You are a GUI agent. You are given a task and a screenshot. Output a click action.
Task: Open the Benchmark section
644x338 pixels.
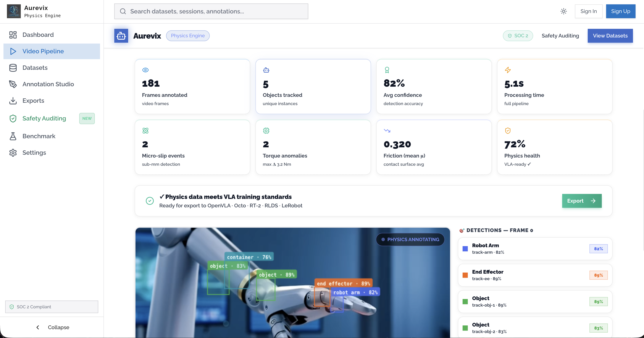click(39, 136)
